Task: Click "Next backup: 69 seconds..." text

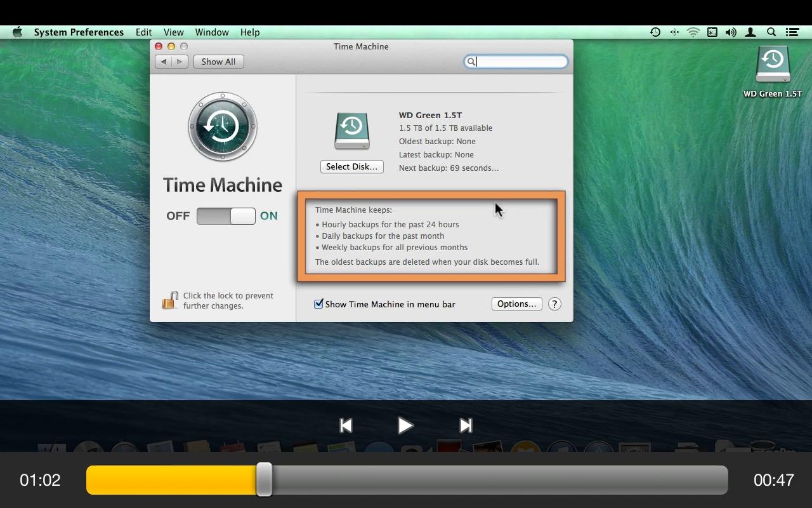Action: [449, 168]
